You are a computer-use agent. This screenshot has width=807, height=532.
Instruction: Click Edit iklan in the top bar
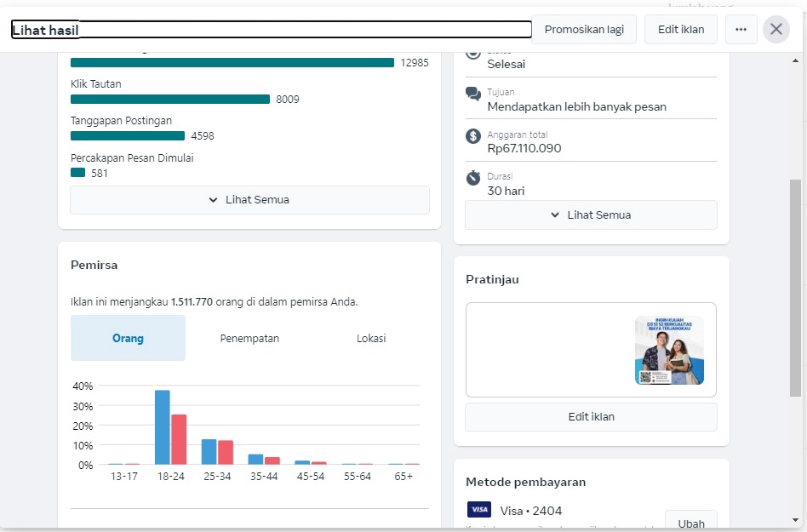[x=680, y=29]
